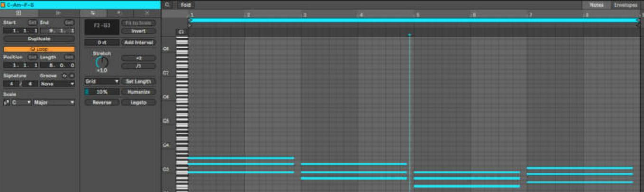
Task: Click the magnifier zoom icon in editor
Action: [167, 5]
